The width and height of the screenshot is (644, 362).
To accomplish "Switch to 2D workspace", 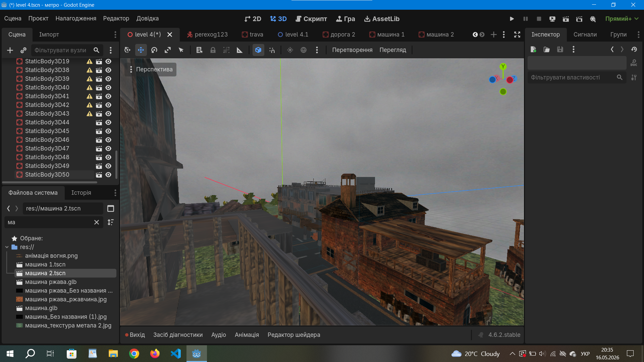I will coord(253,19).
